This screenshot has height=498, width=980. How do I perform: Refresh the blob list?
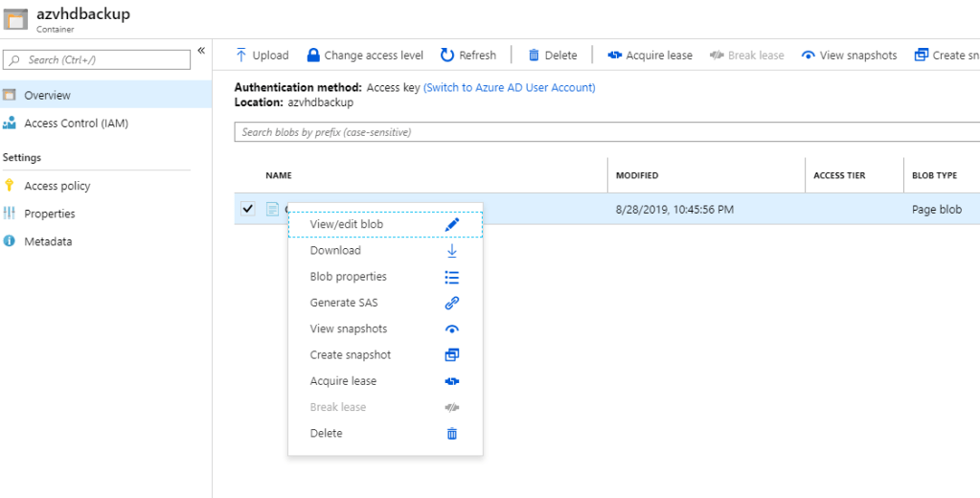pos(467,56)
